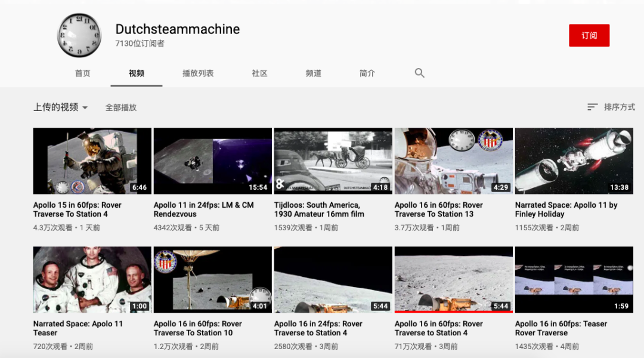Open Apollo 15 Rover Traverse Station 4 thumbnail
The image size is (644, 358).
pyautogui.click(x=92, y=161)
